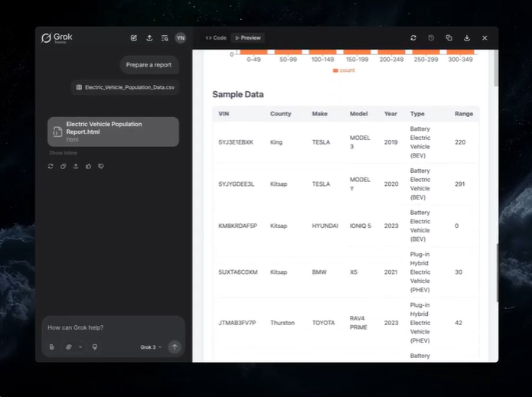Switch to the Code tab
The width and height of the screenshot is (532, 397).
point(216,37)
